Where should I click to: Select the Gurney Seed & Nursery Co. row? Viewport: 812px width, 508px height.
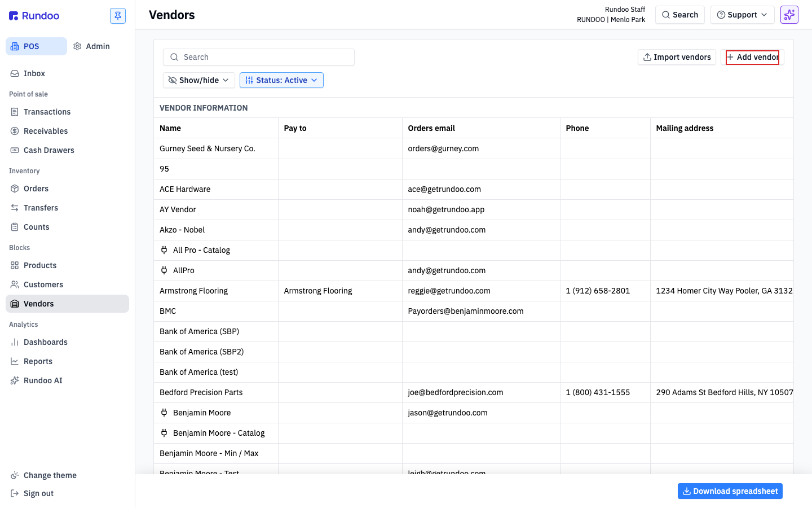point(474,148)
